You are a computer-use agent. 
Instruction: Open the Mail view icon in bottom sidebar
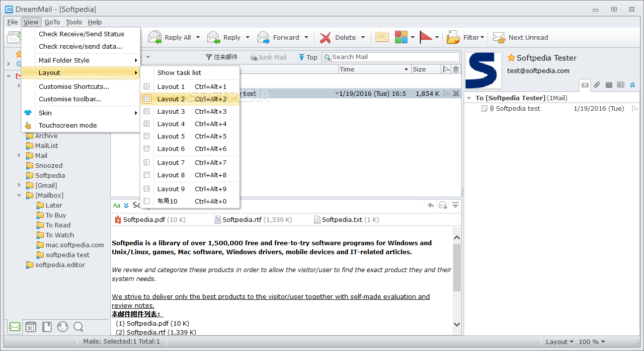15,327
